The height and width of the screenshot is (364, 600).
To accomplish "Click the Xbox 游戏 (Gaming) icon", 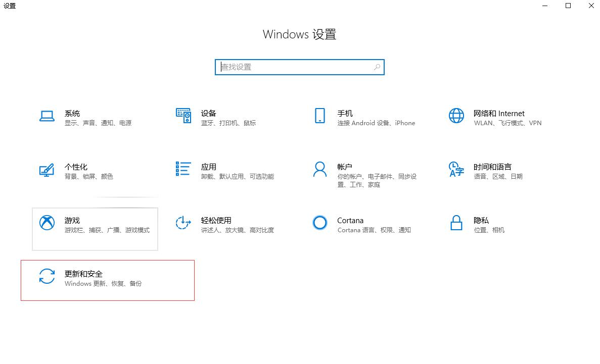I will point(47,224).
